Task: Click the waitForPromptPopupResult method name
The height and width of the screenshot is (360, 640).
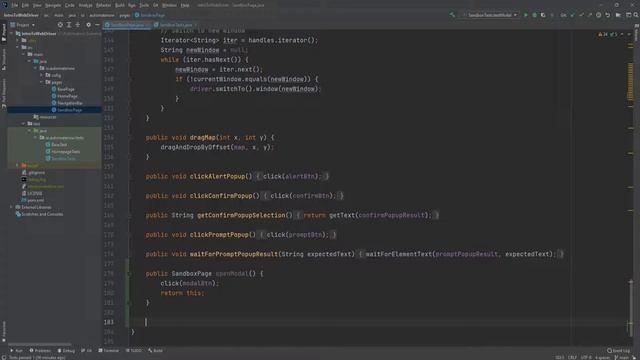Action: [x=233, y=254]
